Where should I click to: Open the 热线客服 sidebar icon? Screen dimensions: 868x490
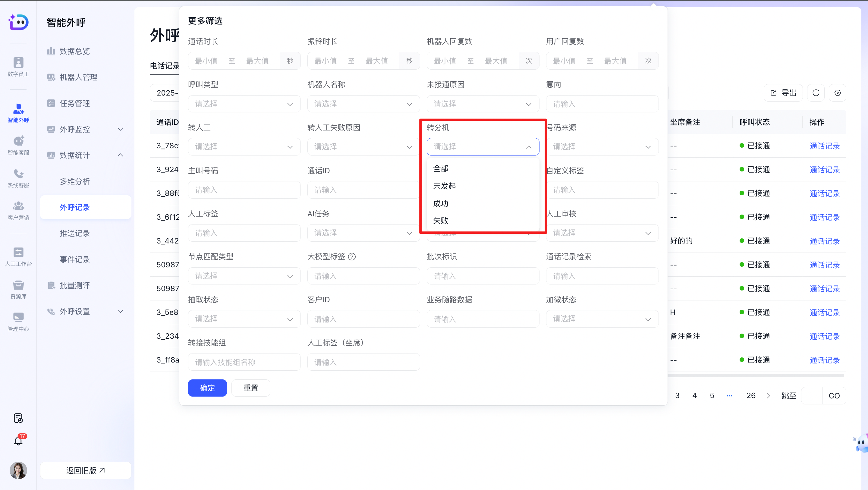pyautogui.click(x=18, y=178)
